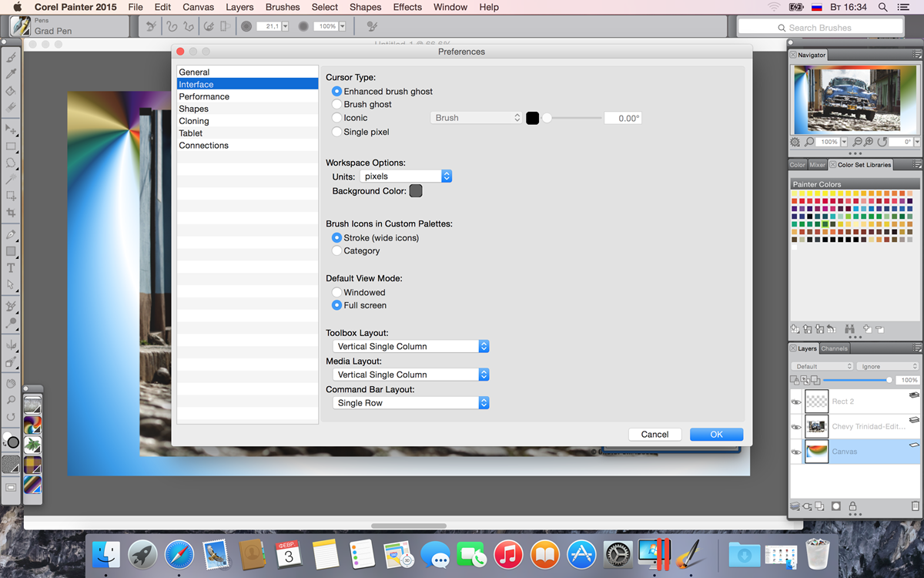Image resolution: width=924 pixels, height=578 pixels.
Task: Select Single pixel cursor type
Action: pos(336,132)
